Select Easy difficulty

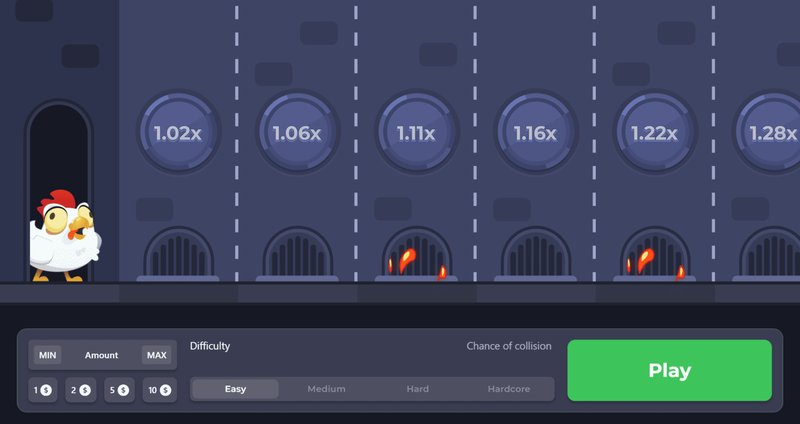click(x=235, y=389)
